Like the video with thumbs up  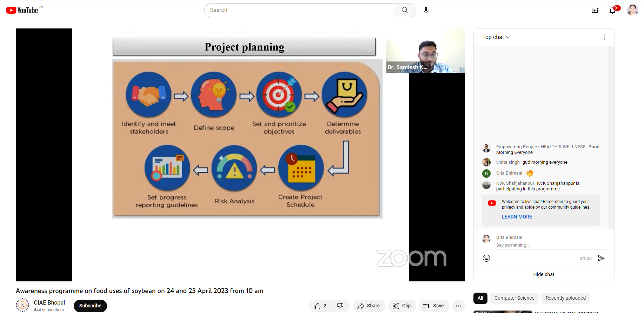click(320, 306)
